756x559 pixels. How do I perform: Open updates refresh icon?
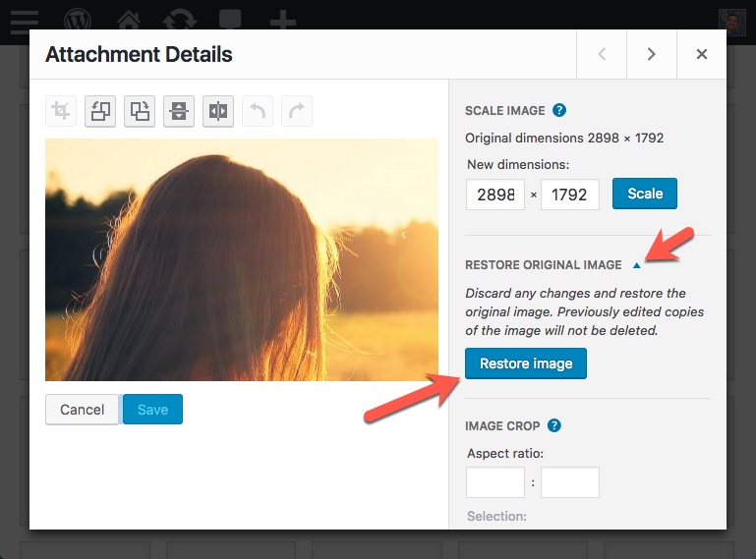click(x=179, y=22)
